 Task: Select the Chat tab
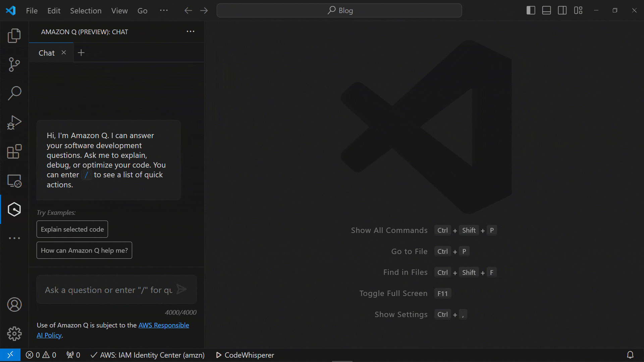click(46, 53)
